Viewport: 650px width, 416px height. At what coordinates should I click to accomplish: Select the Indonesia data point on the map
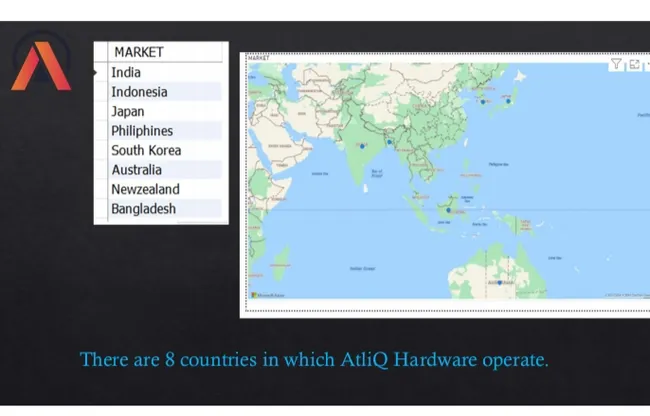click(x=448, y=210)
